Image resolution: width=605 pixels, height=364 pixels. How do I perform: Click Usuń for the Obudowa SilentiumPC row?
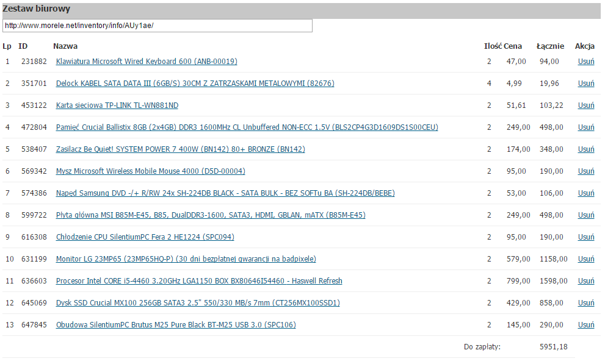(585, 325)
